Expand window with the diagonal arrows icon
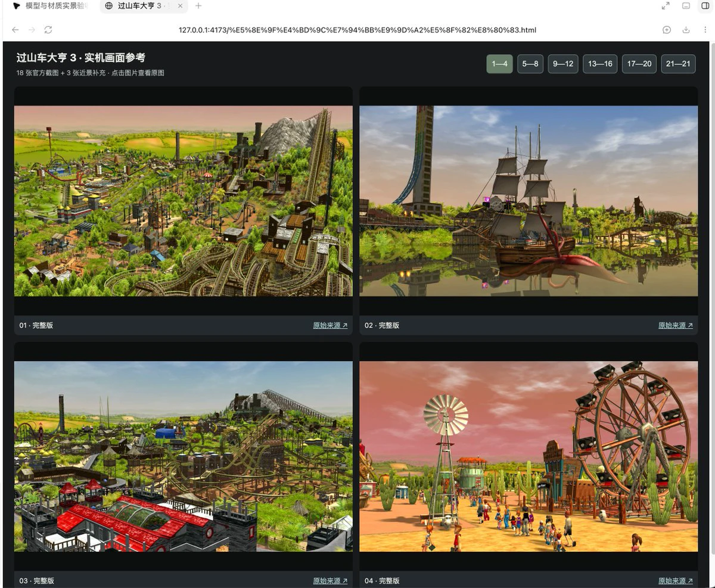Screen dimensions: 715x588 pyautogui.click(x=666, y=6)
